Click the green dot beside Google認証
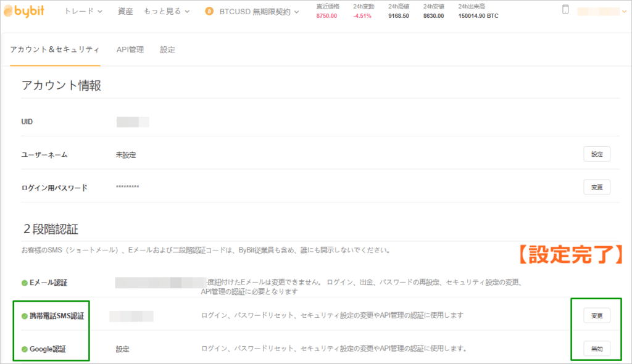632x364 pixels. click(25, 349)
